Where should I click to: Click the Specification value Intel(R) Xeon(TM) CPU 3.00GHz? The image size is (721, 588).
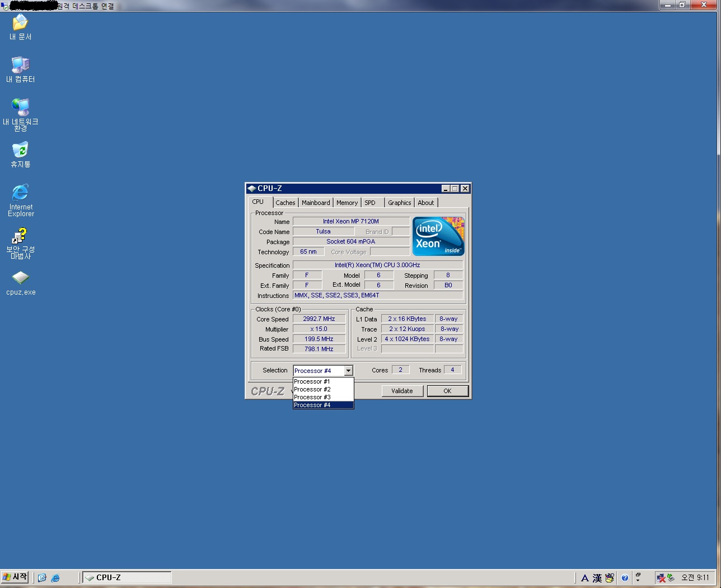pos(378,265)
